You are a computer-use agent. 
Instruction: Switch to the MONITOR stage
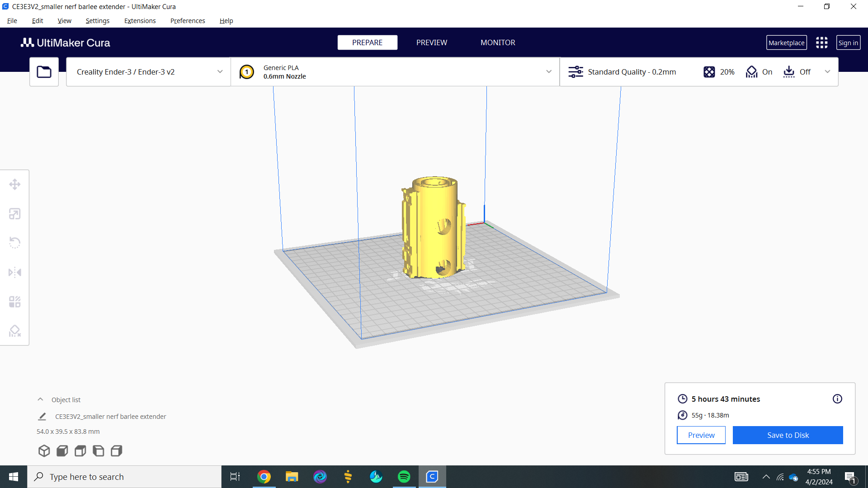coord(498,42)
